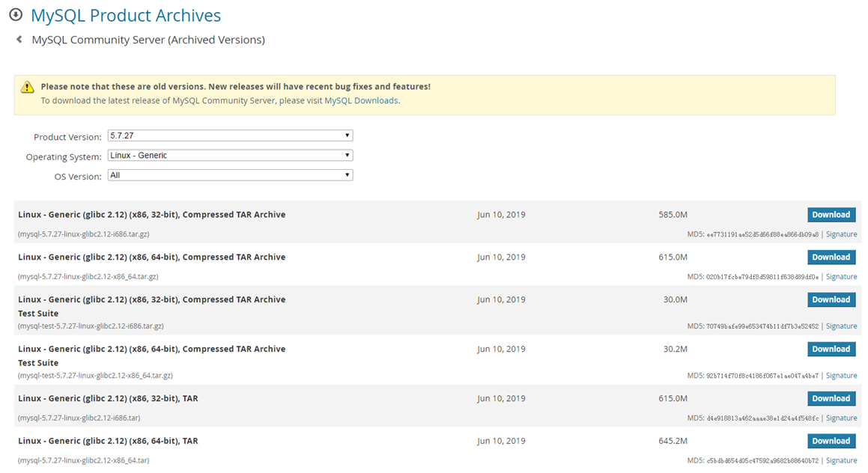Click file name (mysql-5.7.27-linux-glibc2.12-x86_64.tar.gz)
Screen dimensions: 868x473
88,277
